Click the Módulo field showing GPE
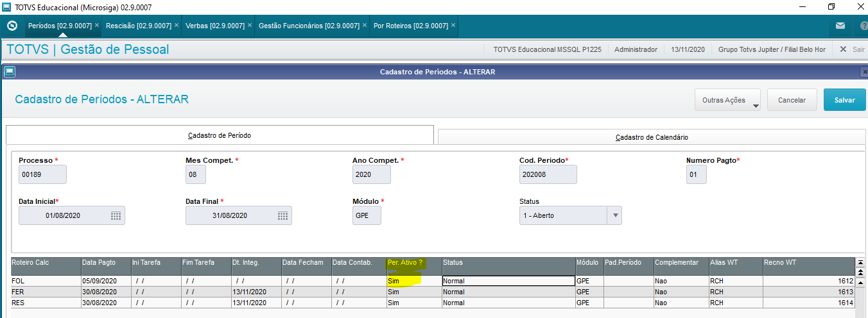This screenshot has width=868, height=318. pyautogui.click(x=367, y=215)
